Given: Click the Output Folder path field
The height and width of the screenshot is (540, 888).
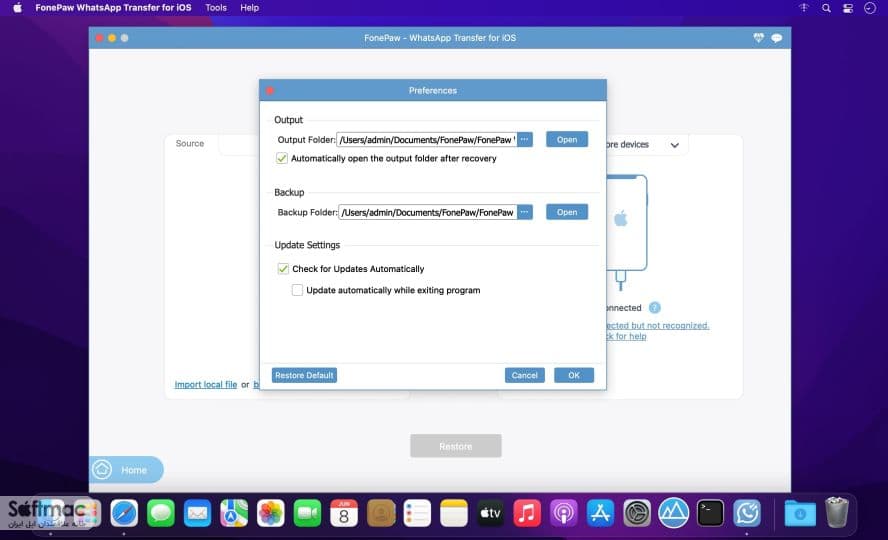Looking at the screenshot, I should coord(426,140).
